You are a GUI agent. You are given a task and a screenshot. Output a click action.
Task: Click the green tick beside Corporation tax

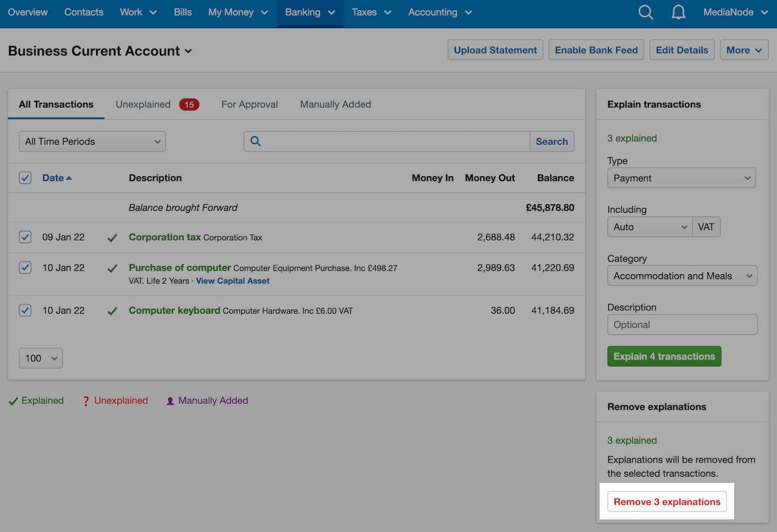112,238
